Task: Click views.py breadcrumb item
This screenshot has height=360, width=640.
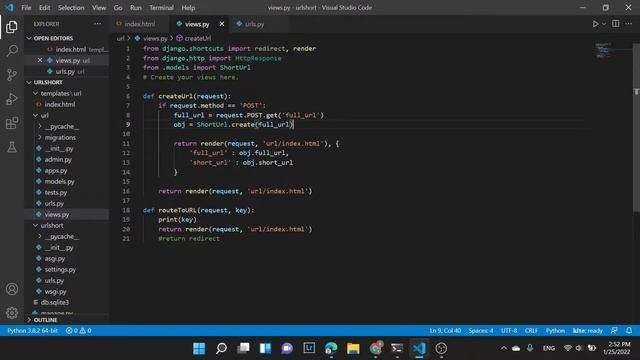Action: (x=151, y=38)
